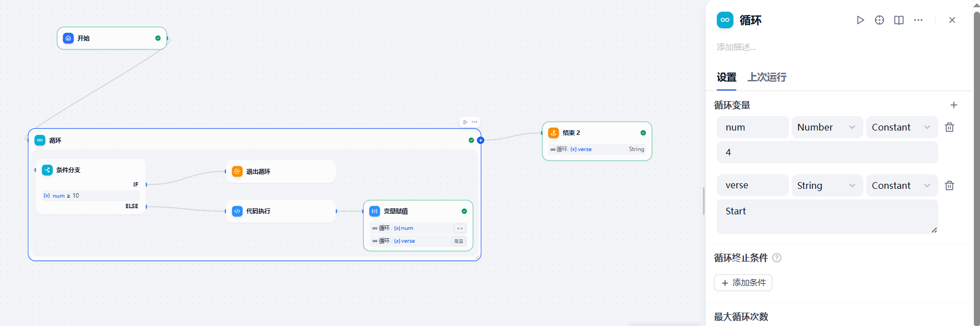The image size is (980, 326).
Task: Click the loop node icon in panel header
Action: (725, 20)
